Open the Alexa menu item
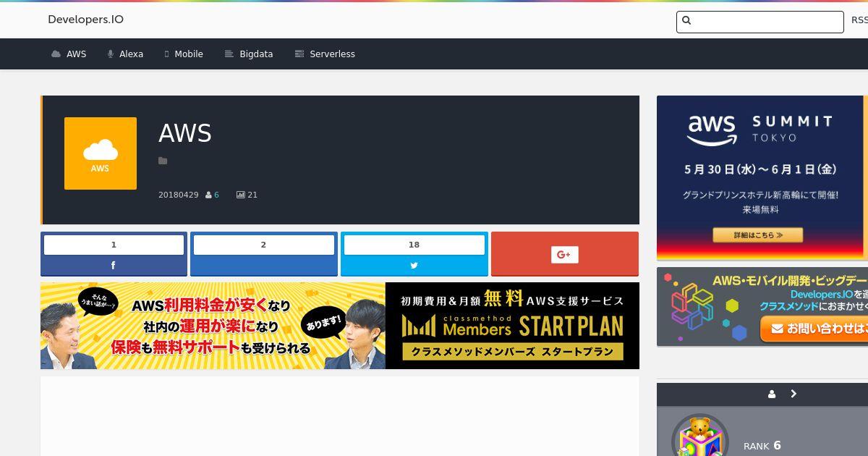 point(125,54)
